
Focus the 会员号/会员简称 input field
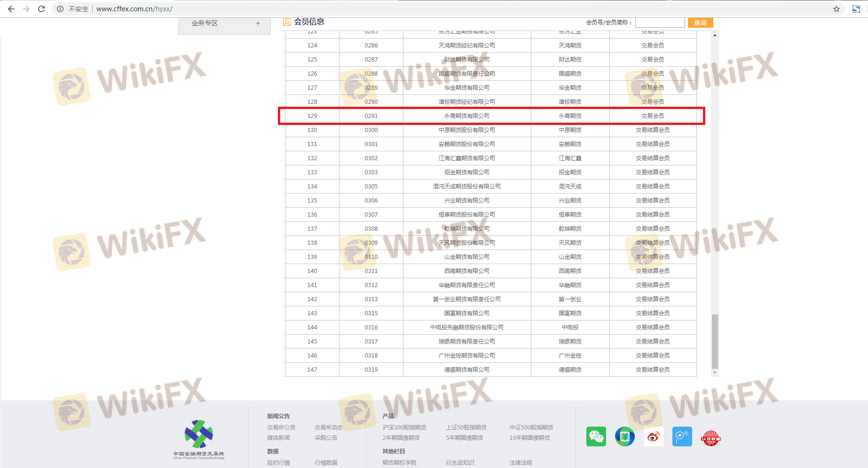(660, 23)
